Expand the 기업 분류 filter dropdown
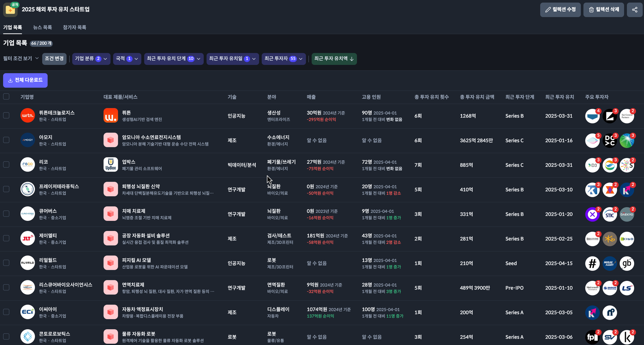The height and width of the screenshot is (345, 644). click(x=91, y=59)
